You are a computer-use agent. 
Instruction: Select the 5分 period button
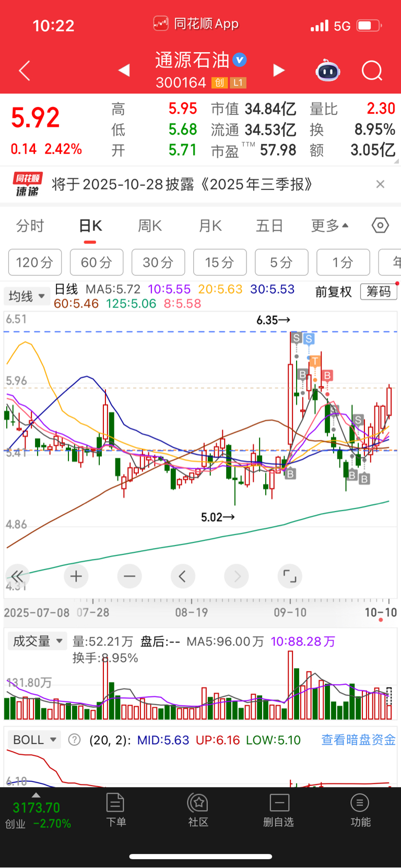click(x=281, y=262)
